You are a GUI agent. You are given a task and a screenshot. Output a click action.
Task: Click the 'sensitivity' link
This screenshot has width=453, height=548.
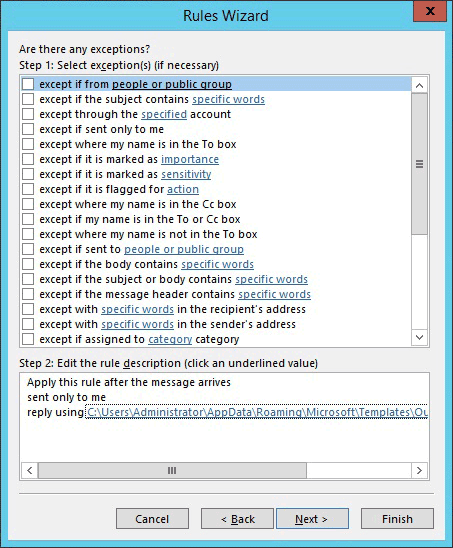pos(186,174)
